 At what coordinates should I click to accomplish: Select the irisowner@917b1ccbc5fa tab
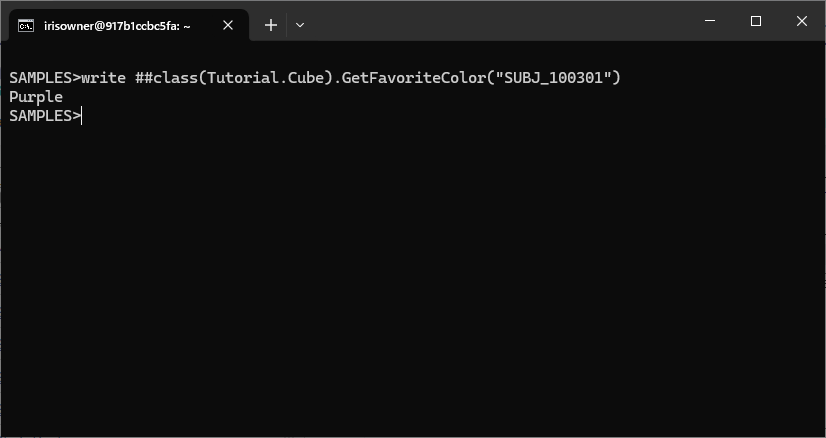(117, 26)
